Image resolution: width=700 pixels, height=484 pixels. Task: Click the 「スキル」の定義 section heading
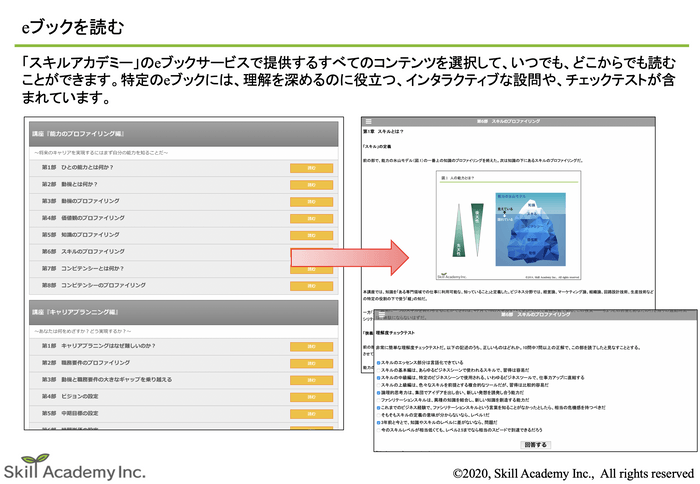click(377, 146)
